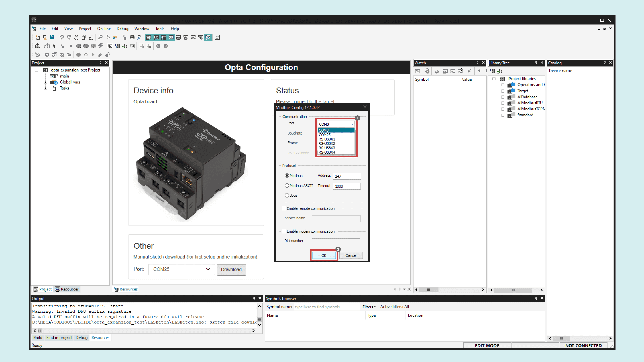644x362 pixels.
Task: Open the manual download Port dropdown
Action: (x=182, y=269)
